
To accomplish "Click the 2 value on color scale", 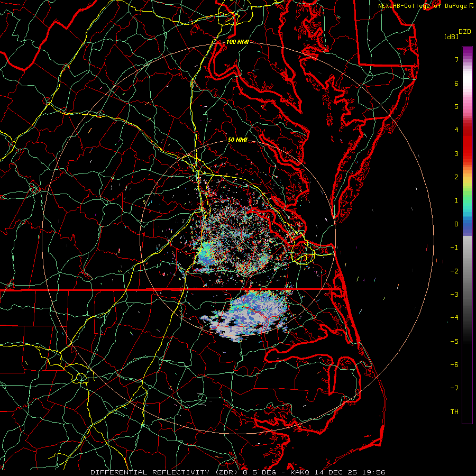I will (456, 177).
